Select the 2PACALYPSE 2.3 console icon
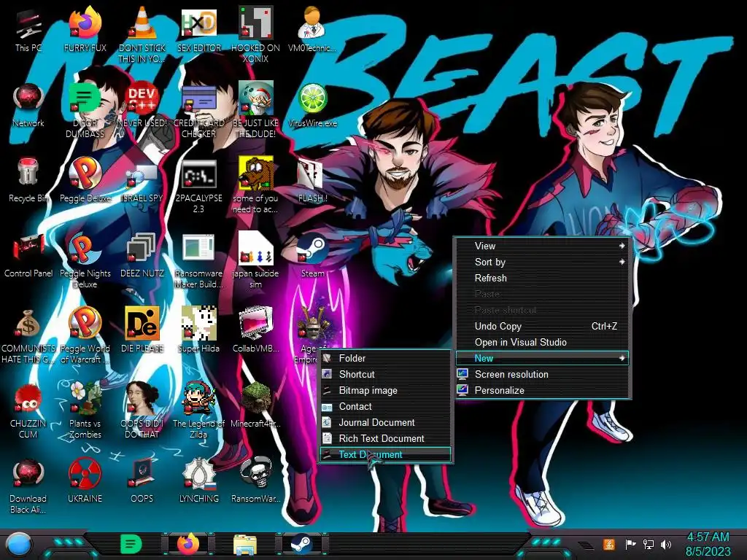Image resolution: width=747 pixels, height=560 pixels. pos(198,186)
